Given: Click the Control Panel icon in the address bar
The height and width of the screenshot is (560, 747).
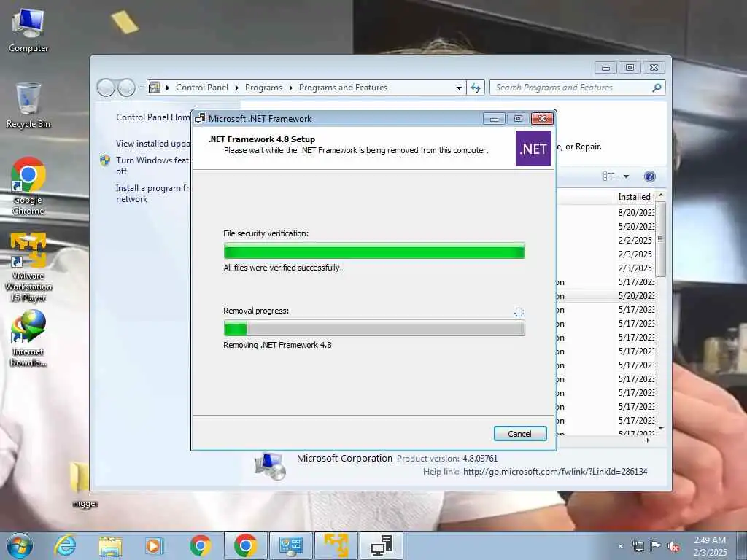Looking at the screenshot, I should tap(155, 87).
